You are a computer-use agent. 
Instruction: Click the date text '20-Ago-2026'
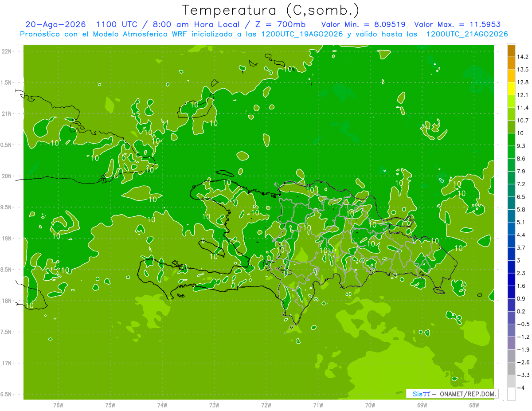pyautogui.click(x=55, y=24)
